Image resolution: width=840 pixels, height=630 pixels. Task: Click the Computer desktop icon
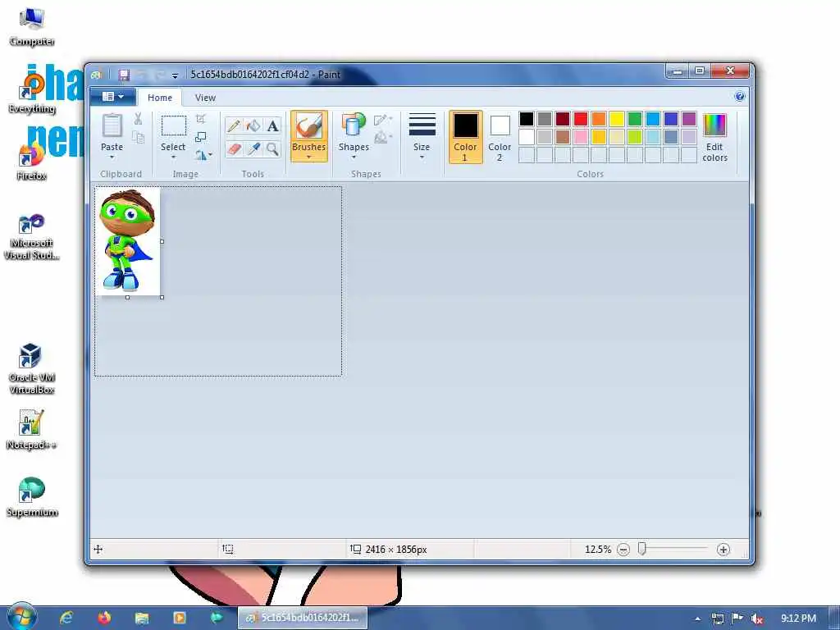32,27
